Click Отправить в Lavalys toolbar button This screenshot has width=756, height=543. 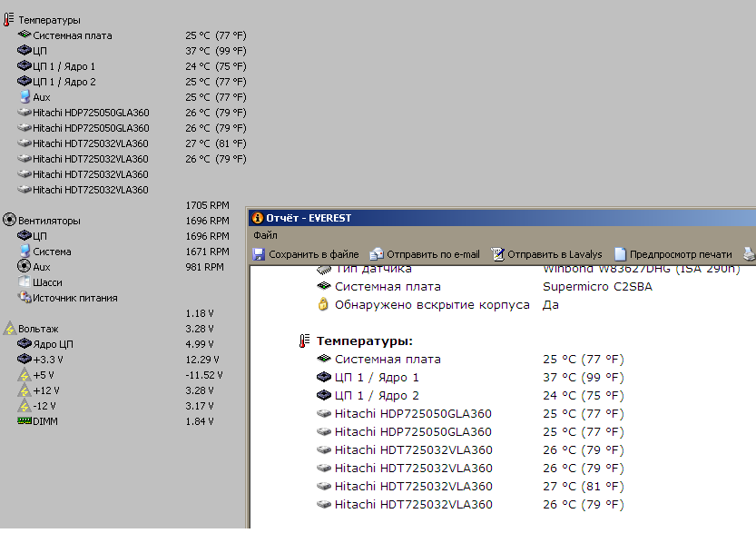click(546, 254)
